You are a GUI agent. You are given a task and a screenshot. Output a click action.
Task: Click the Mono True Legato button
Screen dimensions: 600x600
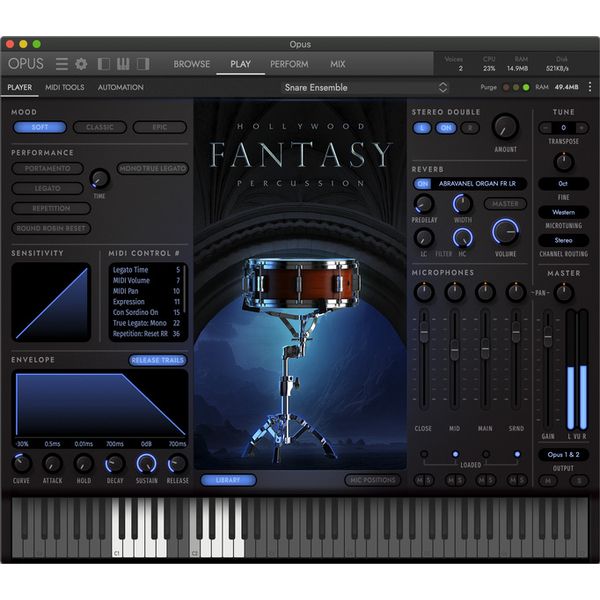tap(153, 168)
